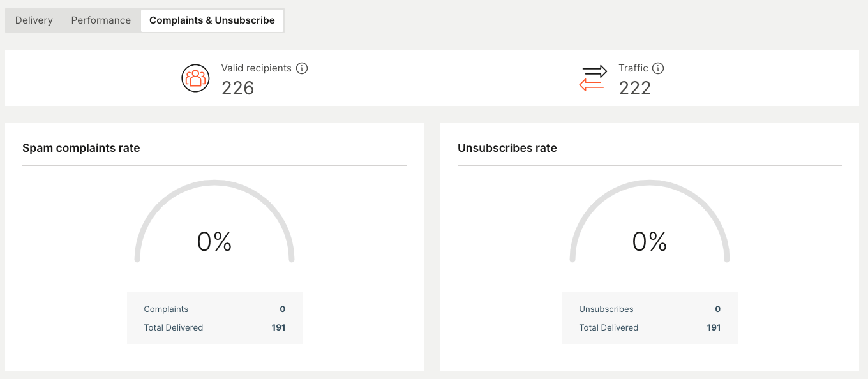Click the valid recipients people icon
The image size is (868, 379).
coord(195,78)
